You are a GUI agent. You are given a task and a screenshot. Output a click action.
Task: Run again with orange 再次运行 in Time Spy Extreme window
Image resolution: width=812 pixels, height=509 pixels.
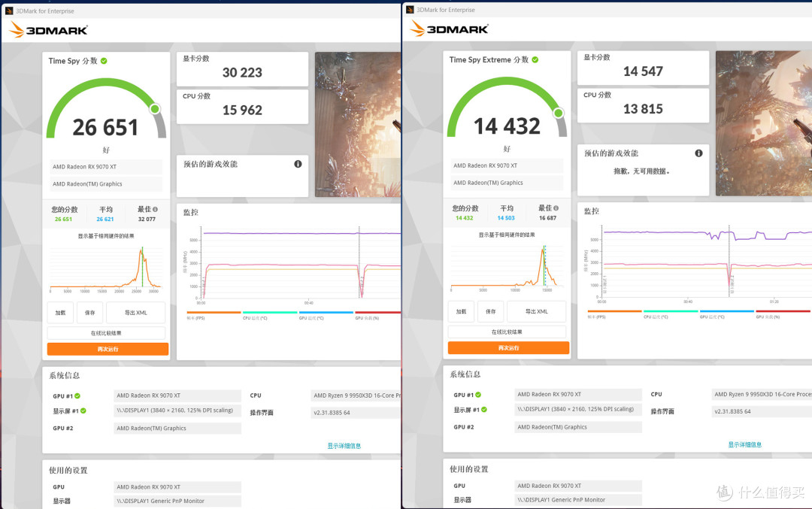pyautogui.click(x=508, y=348)
